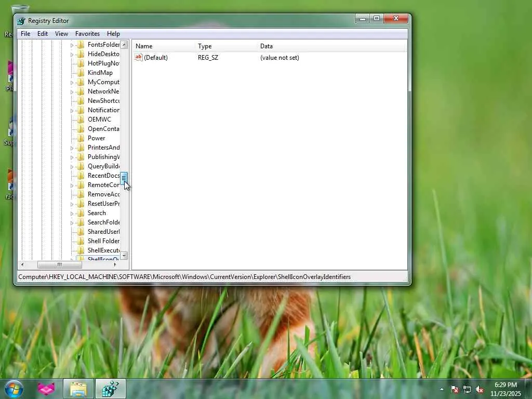This screenshot has height=399, width=532.
Task: Select the HotPlugNo folder icon
Action: point(81,63)
